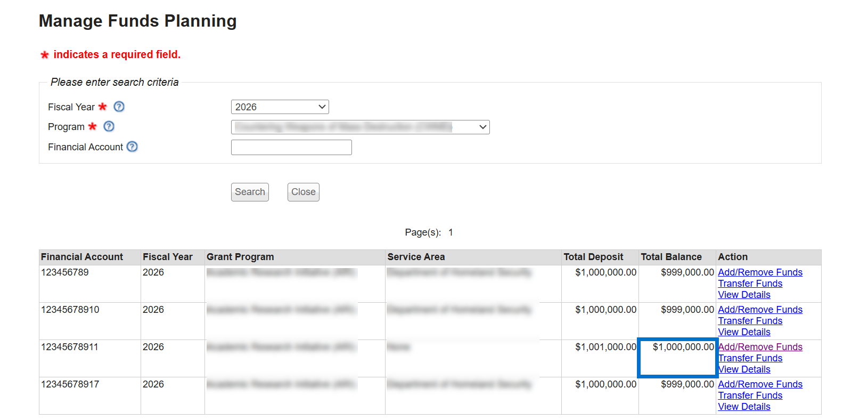Open the Fiscal Year 2026 dropdown
Screen dimensions: 868x420
pos(280,107)
